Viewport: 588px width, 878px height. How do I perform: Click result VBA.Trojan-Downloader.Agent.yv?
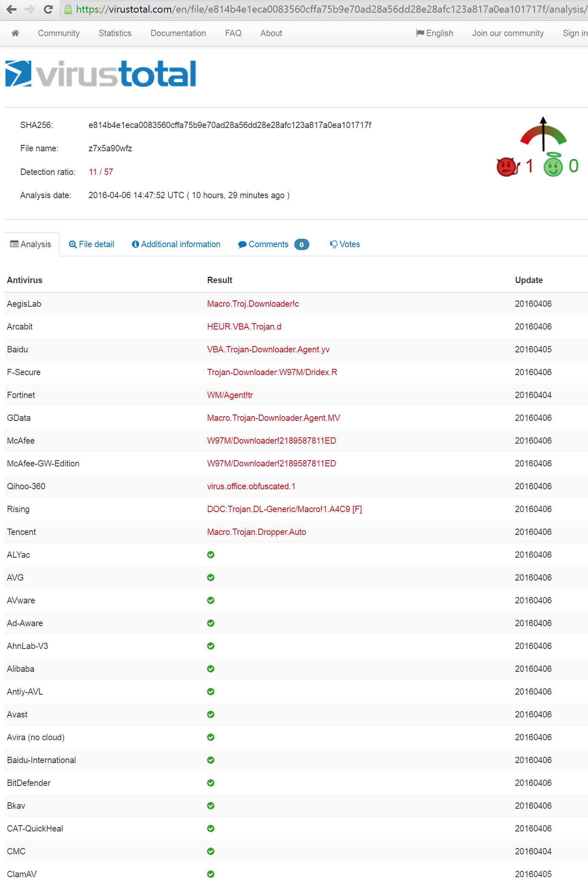tap(268, 349)
